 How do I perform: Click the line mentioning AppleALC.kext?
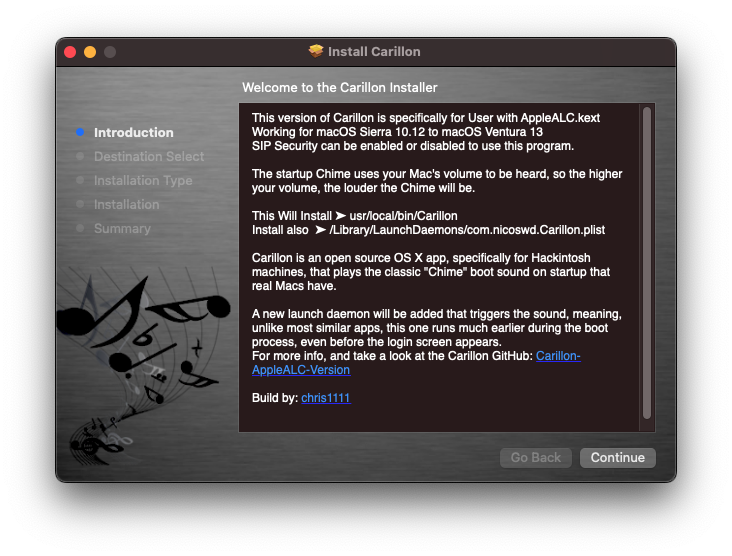coord(426,118)
